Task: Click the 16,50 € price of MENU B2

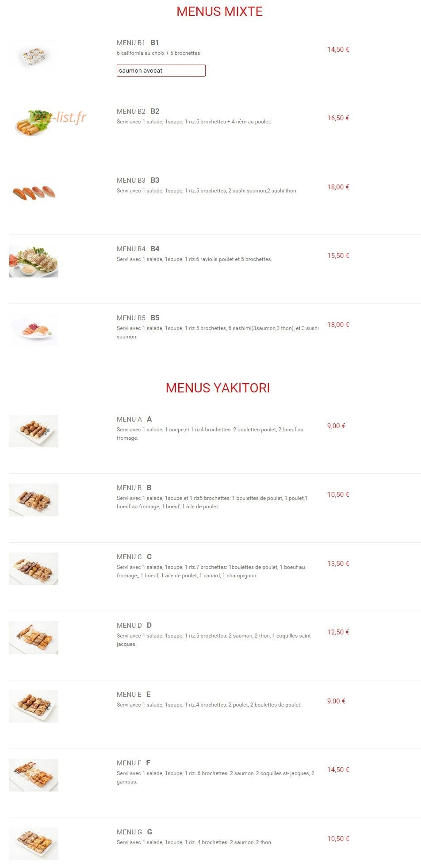Action: pos(338,118)
